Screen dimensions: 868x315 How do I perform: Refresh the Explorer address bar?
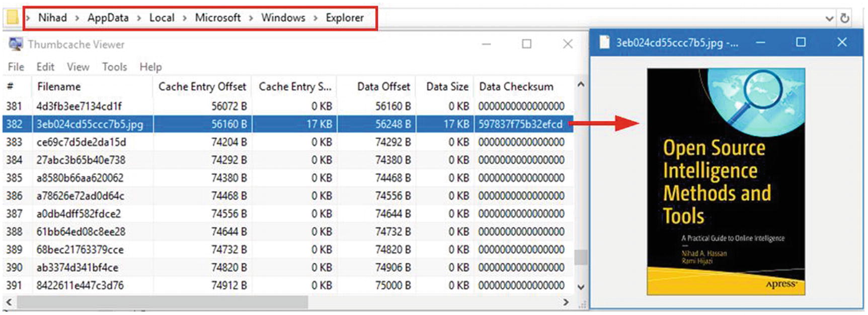tap(845, 19)
